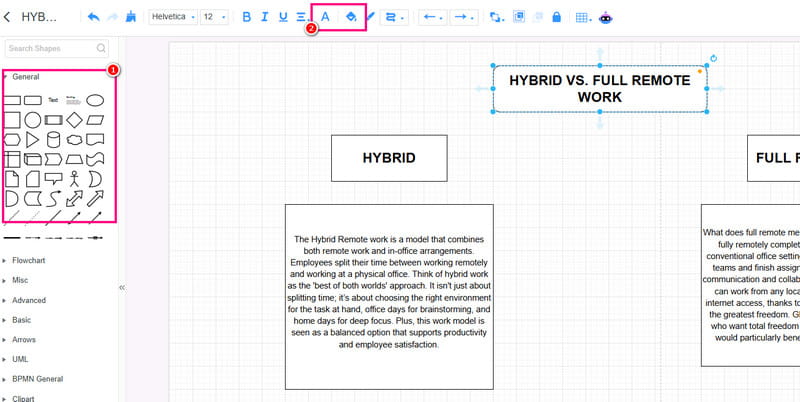Select the actor stick figure shape

pos(74,179)
